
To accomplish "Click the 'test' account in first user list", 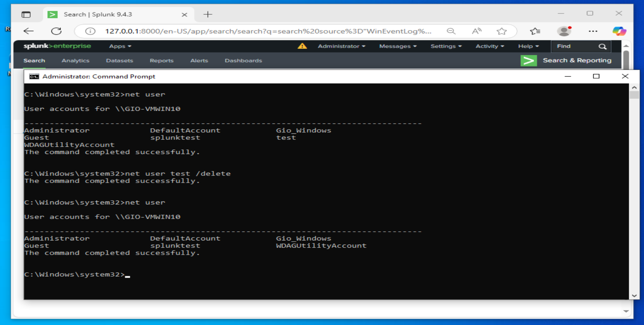I will click(x=286, y=138).
